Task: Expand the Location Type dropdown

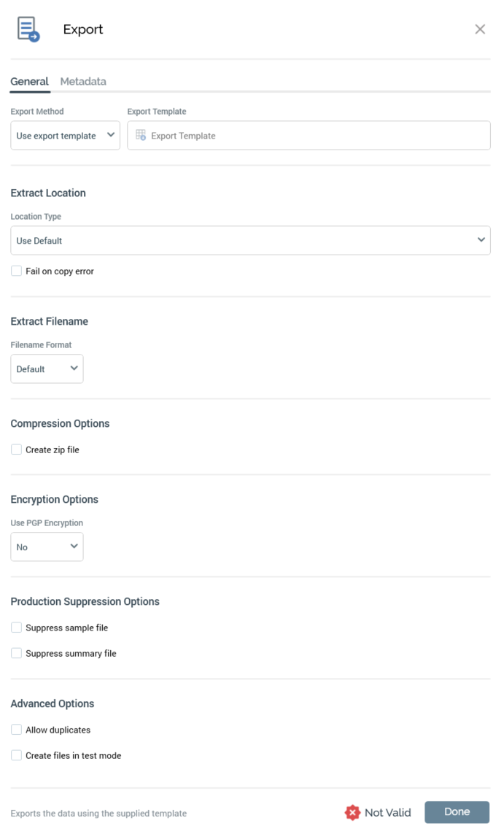Action: tap(250, 240)
